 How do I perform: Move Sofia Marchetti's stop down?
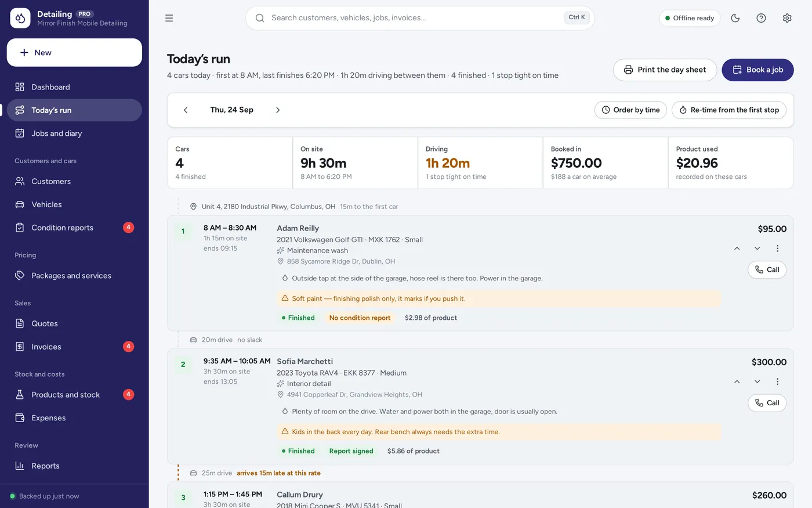pyautogui.click(x=757, y=381)
